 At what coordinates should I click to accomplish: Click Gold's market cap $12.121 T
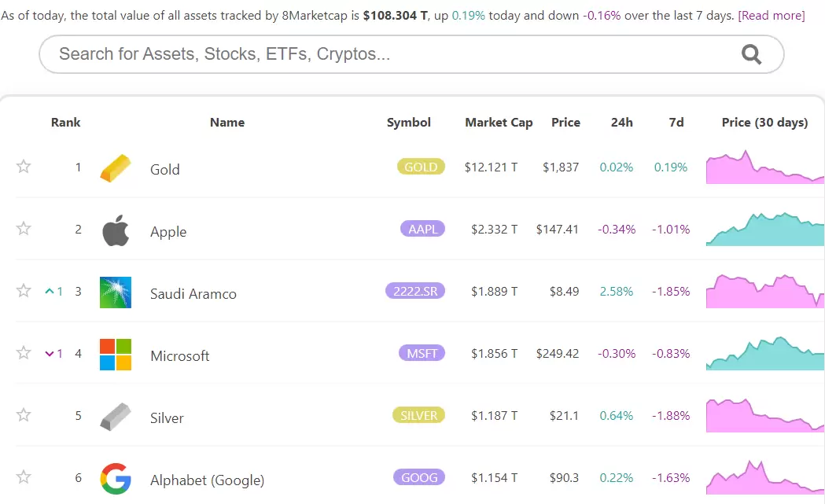click(491, 167)
